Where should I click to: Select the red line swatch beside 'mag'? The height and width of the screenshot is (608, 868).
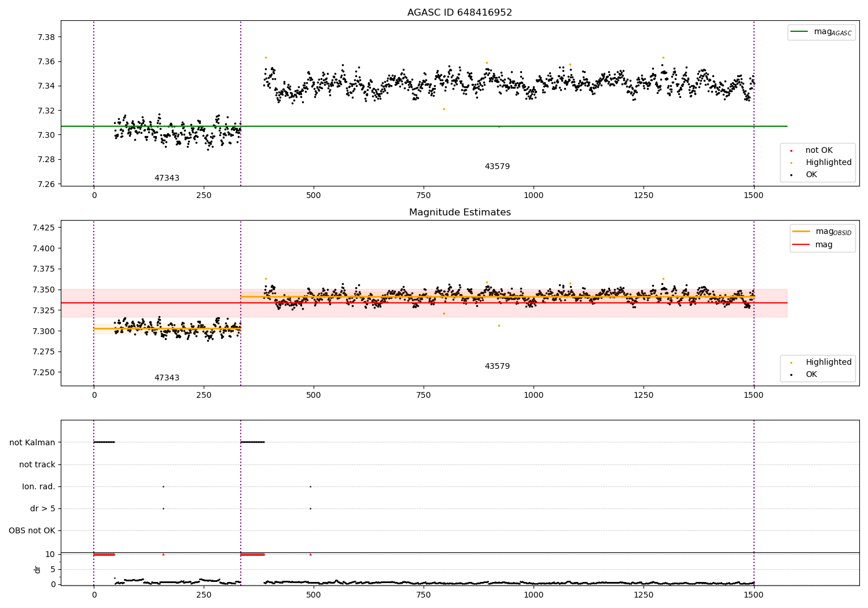[x=801, y=244]
